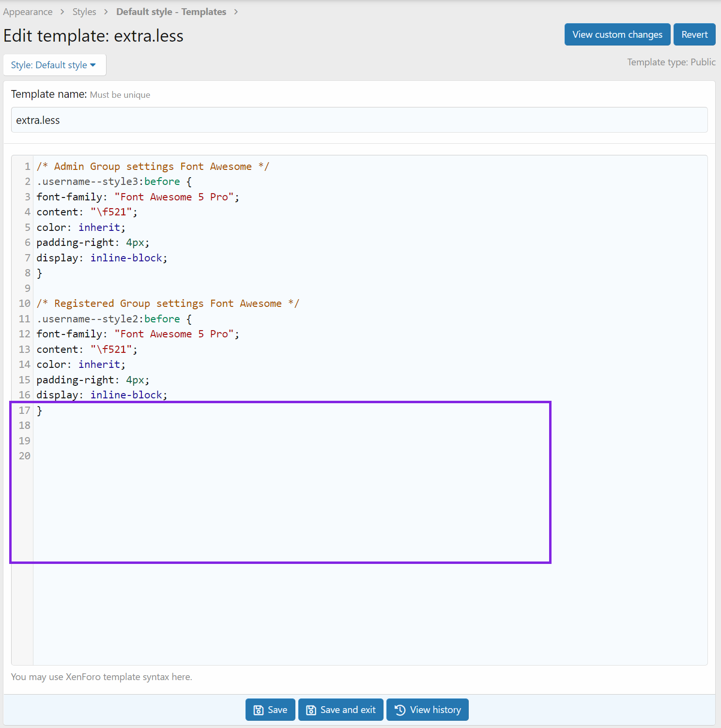Screen dimensions: 721x728
Task: Click the closing brace on line 8
Action: tap(40, 273)
